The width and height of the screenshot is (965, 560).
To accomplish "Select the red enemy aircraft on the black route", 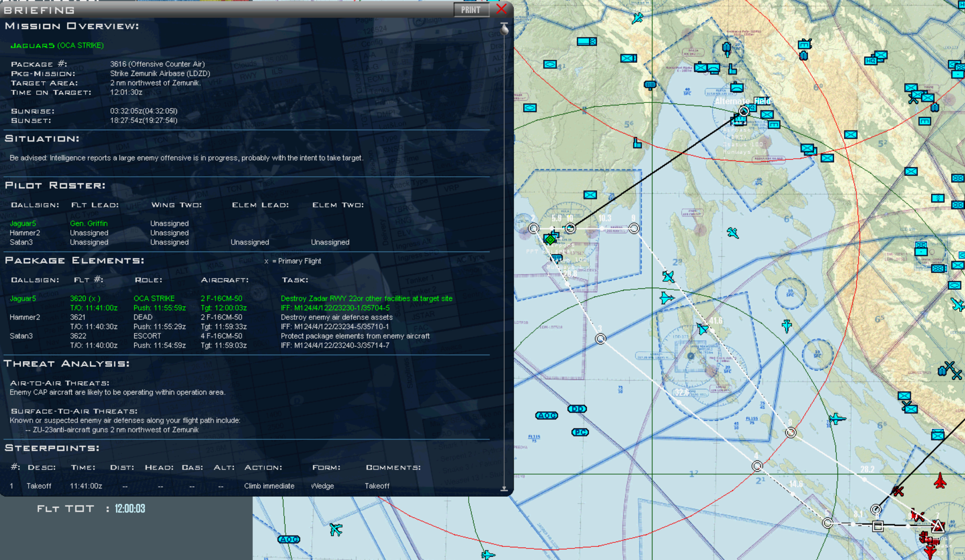I will (898, 491).
